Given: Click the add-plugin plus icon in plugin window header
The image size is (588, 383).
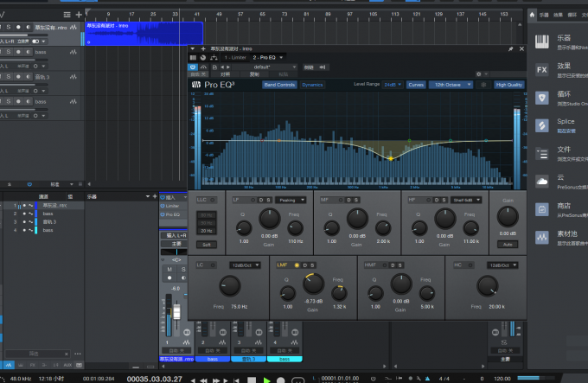Looking at the screenshot, I should click(x=203, y=48).
